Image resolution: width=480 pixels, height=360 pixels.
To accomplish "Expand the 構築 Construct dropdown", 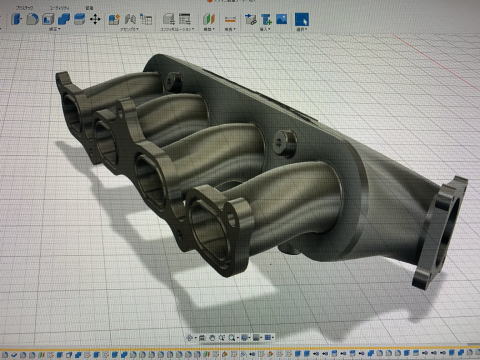I will (209, 29).
